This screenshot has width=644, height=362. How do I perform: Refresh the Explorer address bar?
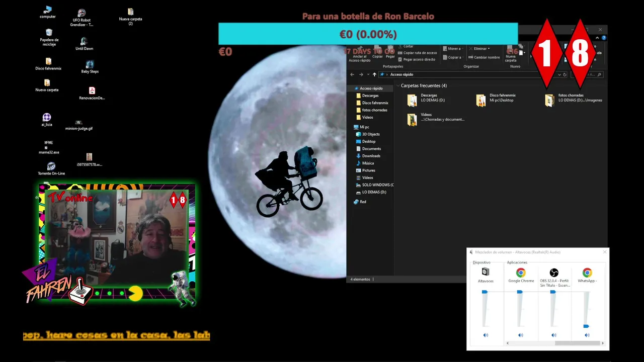tap(565, 74)
